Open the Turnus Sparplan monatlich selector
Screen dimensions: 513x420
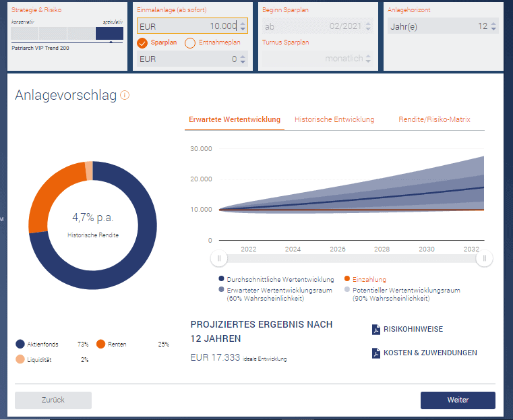click(318, 59)
